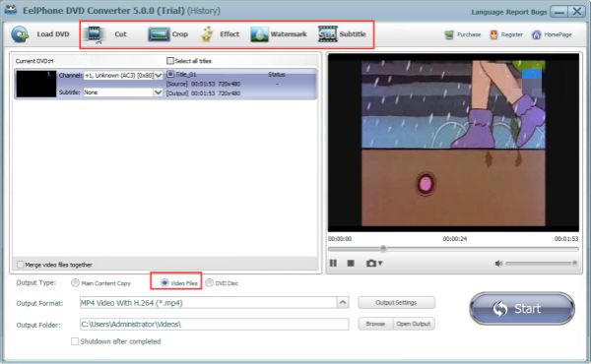Close the DVD Converter window
This screenshot has width=591, height=364.
tap(577, 12)
